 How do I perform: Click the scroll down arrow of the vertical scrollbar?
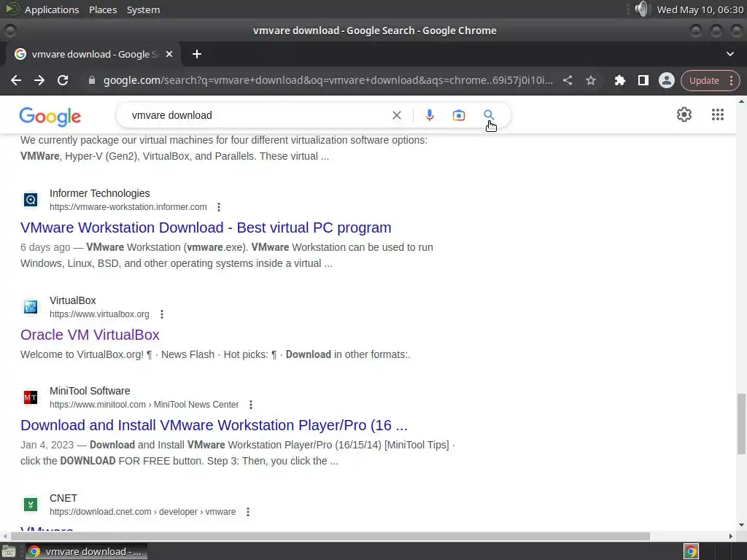coord(741,525)
